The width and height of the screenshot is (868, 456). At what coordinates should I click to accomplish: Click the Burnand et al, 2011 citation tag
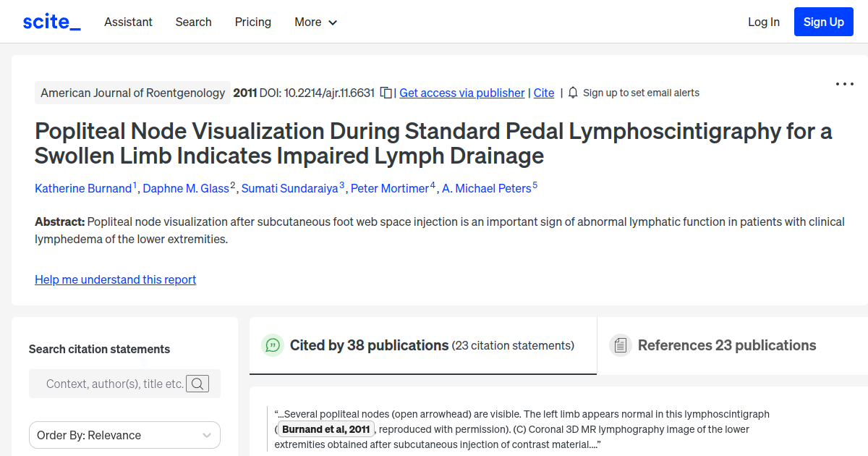(325, 429)
